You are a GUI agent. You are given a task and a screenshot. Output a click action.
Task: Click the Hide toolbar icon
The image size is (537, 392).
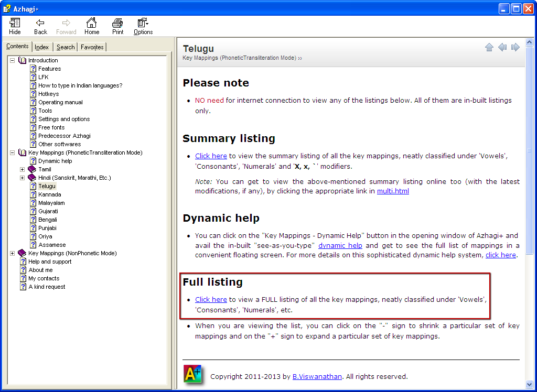(15, 26)
